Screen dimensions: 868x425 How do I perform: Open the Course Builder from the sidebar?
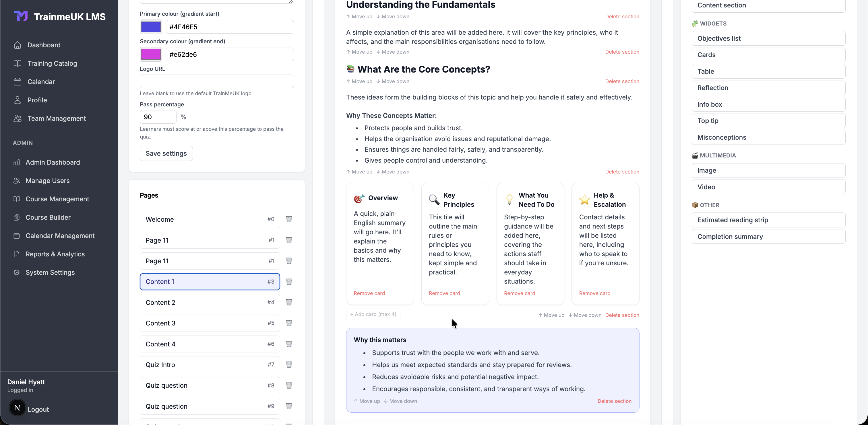[x=48, y=217]
